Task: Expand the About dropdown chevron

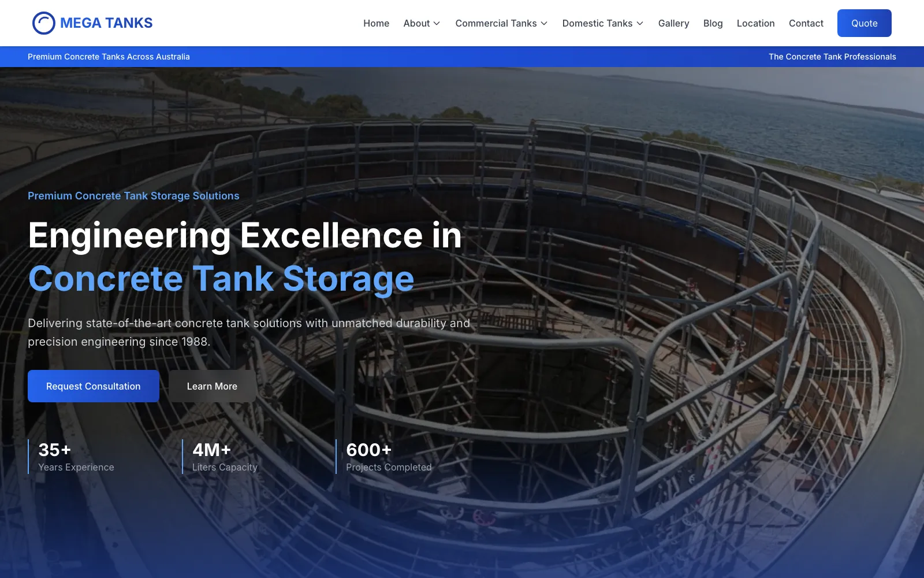Action: (x=437, y=23)
